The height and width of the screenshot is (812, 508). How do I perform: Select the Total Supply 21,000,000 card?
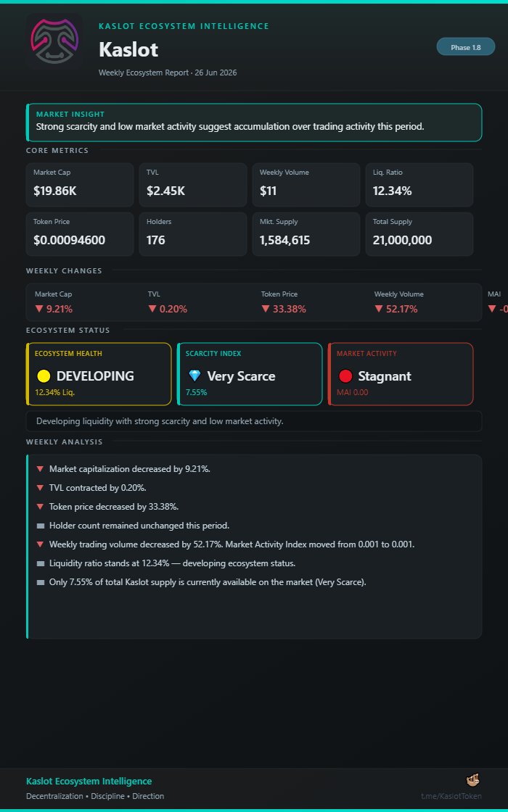419,234
